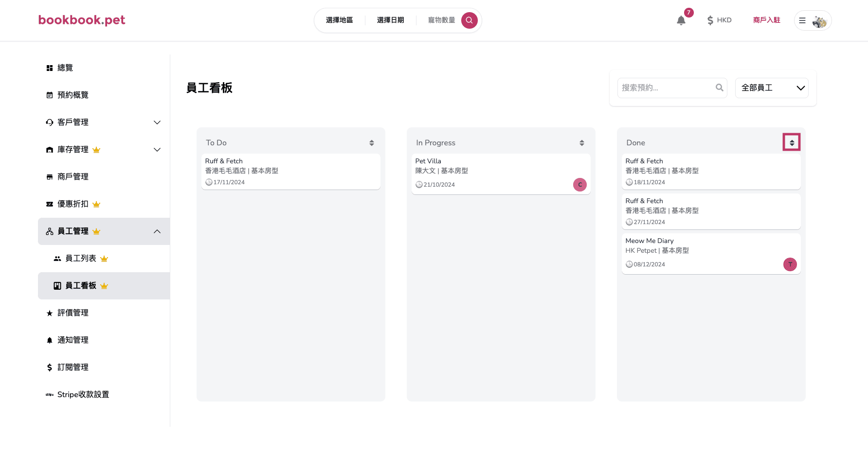Viewport: 868px width, 454px height.
Task: Focus the 搜索預約 search field
Action: coord(672,88)
